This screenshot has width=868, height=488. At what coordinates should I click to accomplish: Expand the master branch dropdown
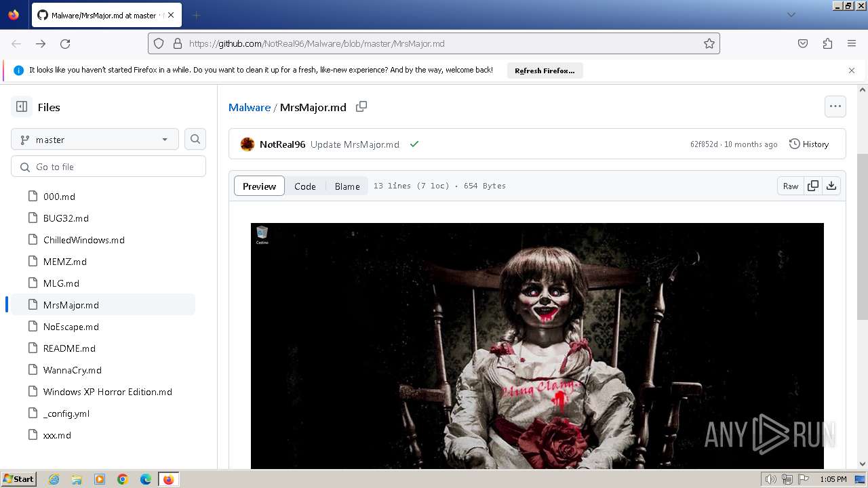(x=95, y=140)
